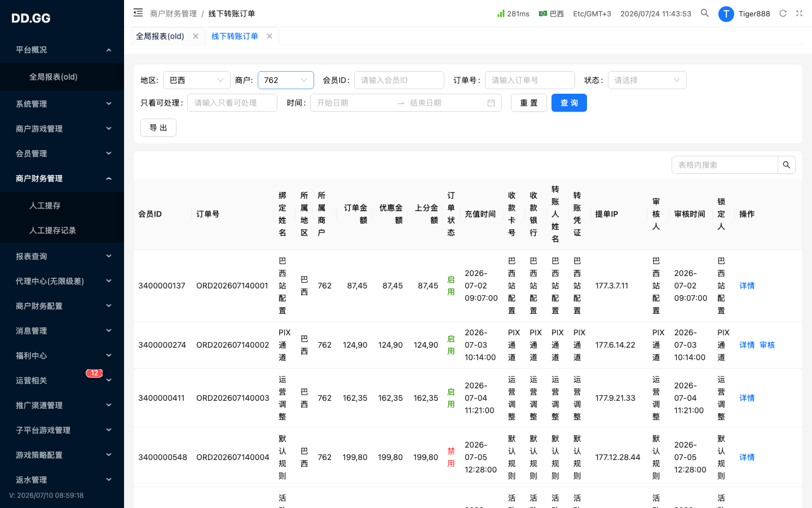The height and width of the screenshot is (508, 812).
Task: Focus the 会员ID input field
Action: coord(399,80)
